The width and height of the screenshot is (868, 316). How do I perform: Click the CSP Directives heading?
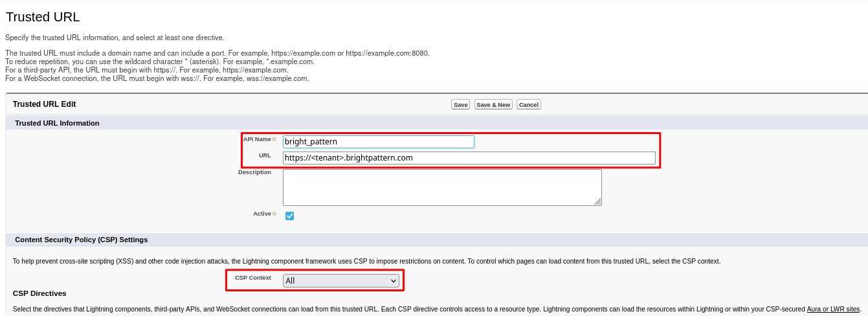[x=39, y=293]
